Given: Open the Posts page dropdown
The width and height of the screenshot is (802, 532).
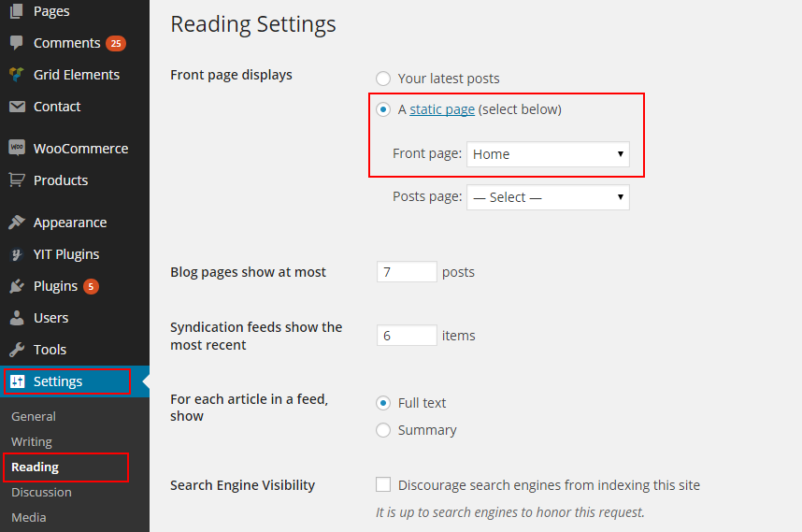Looking at the screenshot, I should (548, 197).
